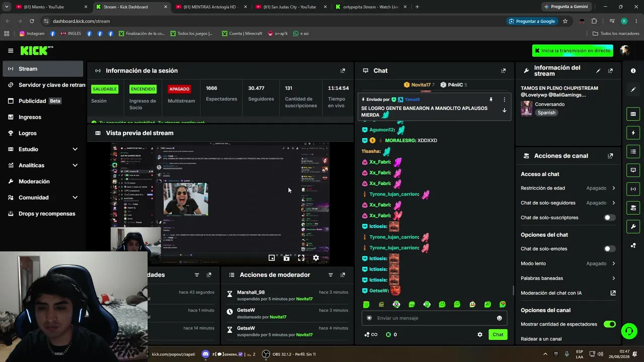The width and height of the screenshot is (644, 362).
Task: Toggle Chat de solo-suscriptores switch
Action: point(609,218)
